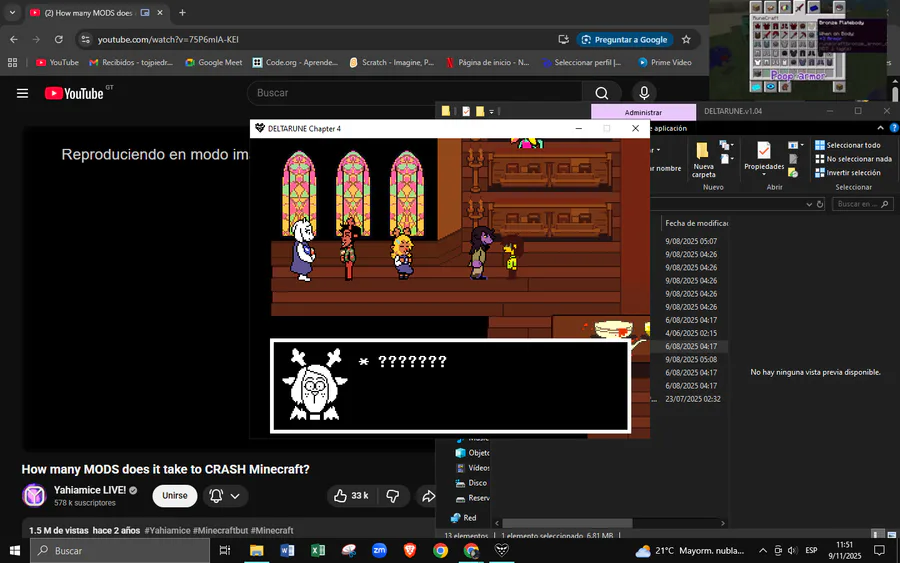Open the Historial icon in Explorer Abrir group

click(x=793, y=172)
